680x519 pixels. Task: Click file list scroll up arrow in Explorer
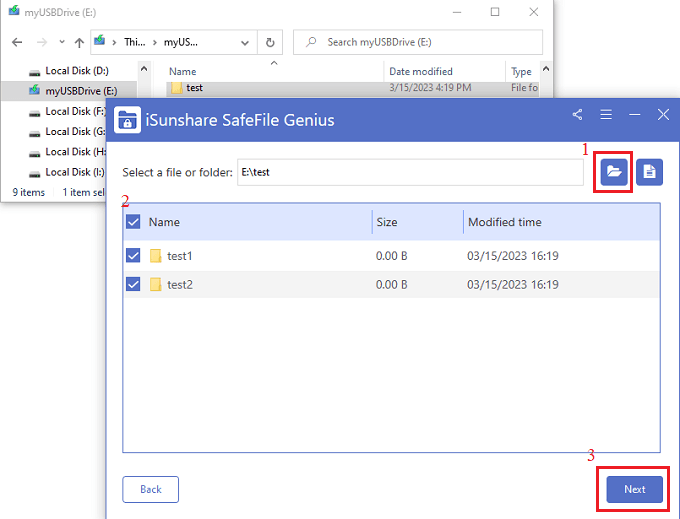[546, 69]
